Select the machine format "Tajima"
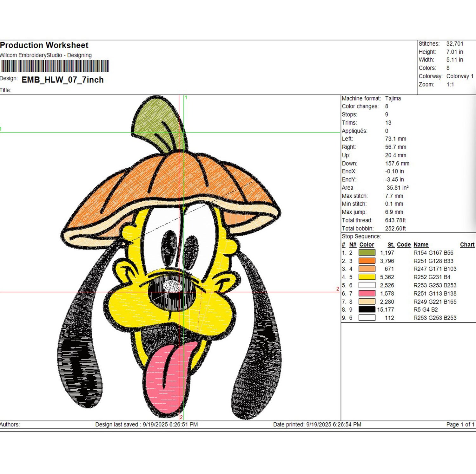This screenshot has width=476, height=474. point(393,99)
